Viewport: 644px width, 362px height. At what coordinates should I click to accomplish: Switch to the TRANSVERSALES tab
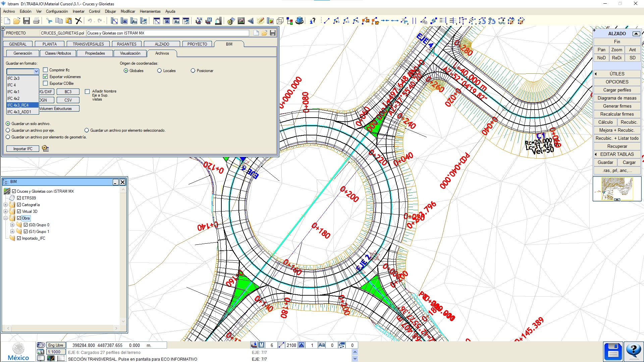tap(88, 44)
